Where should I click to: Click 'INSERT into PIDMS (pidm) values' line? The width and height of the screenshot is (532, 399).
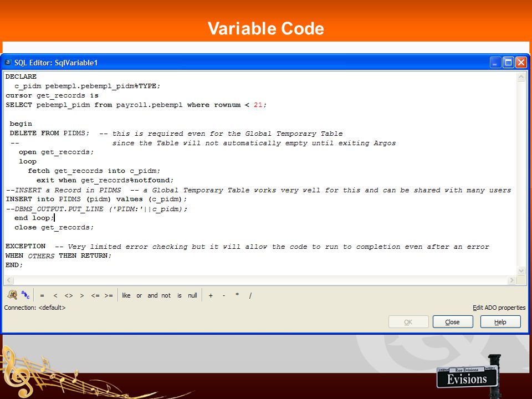tap(96, 199)
